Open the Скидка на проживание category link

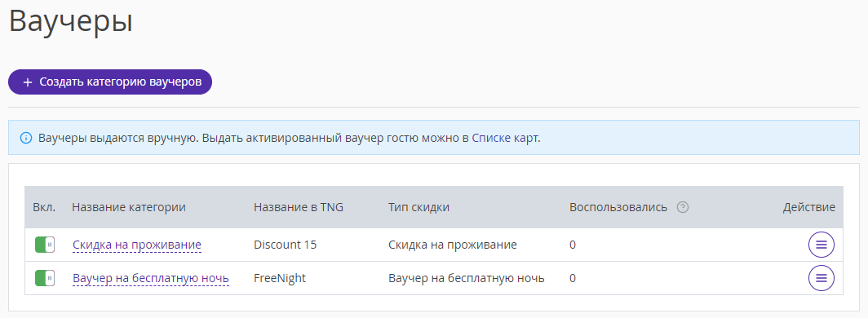(137, 245)
